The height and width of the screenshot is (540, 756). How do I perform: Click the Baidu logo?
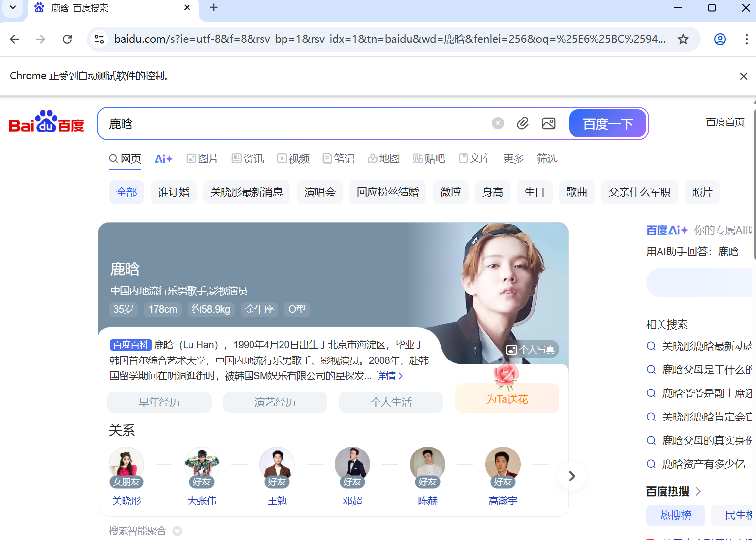coord(47,121)
